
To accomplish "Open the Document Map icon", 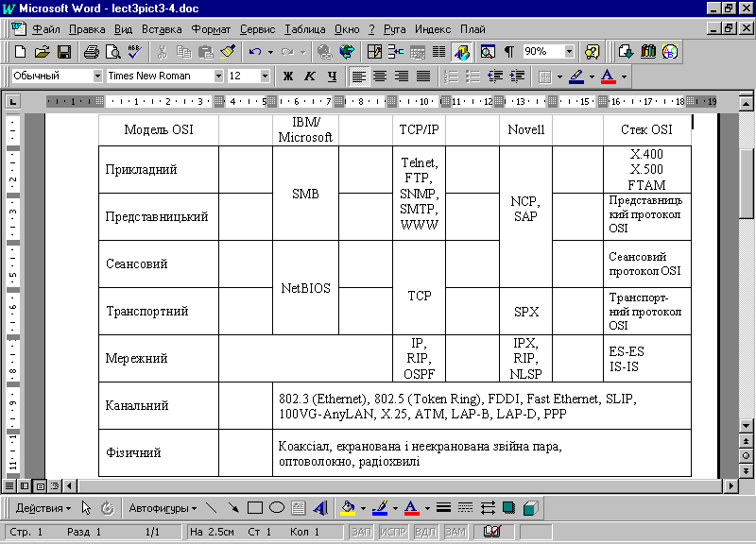I will (488, 52).
